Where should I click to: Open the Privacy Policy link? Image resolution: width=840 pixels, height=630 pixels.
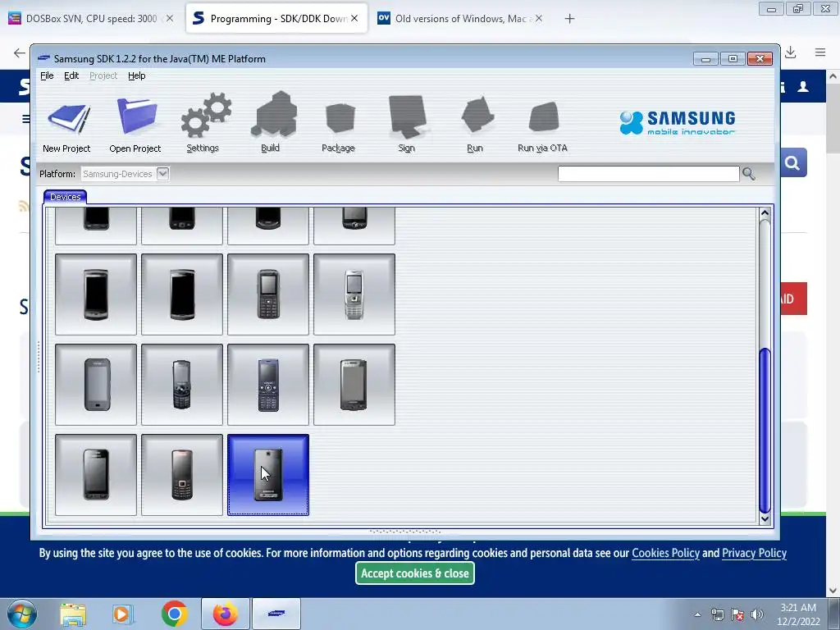[x=754, y=553]
